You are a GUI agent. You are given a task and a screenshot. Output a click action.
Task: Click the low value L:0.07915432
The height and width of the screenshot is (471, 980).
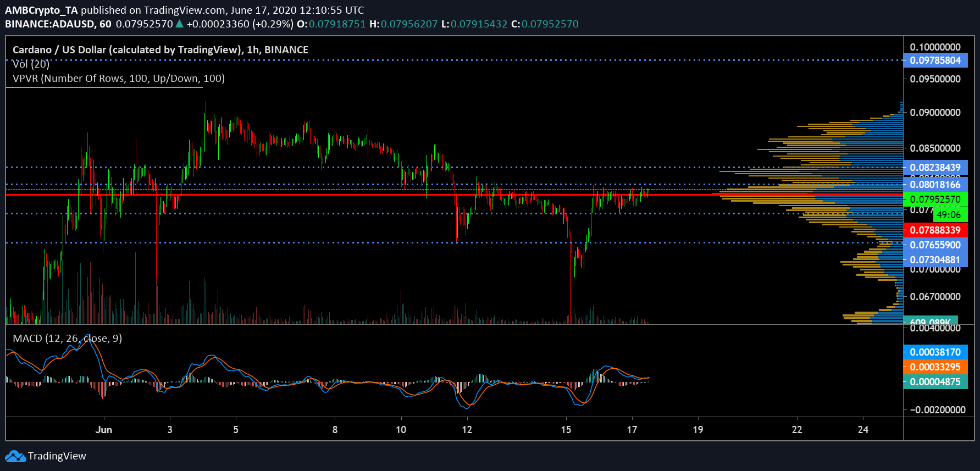[475, 24]
